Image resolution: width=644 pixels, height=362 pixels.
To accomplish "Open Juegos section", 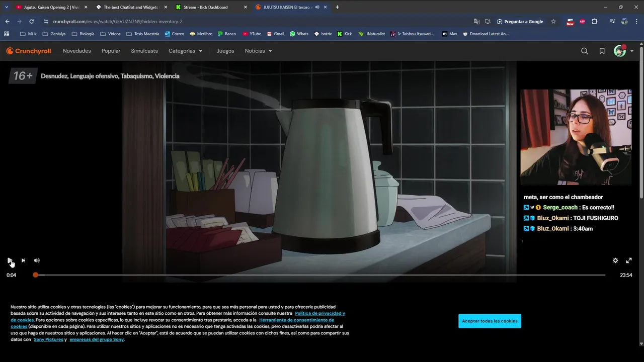I will point(225,51).
